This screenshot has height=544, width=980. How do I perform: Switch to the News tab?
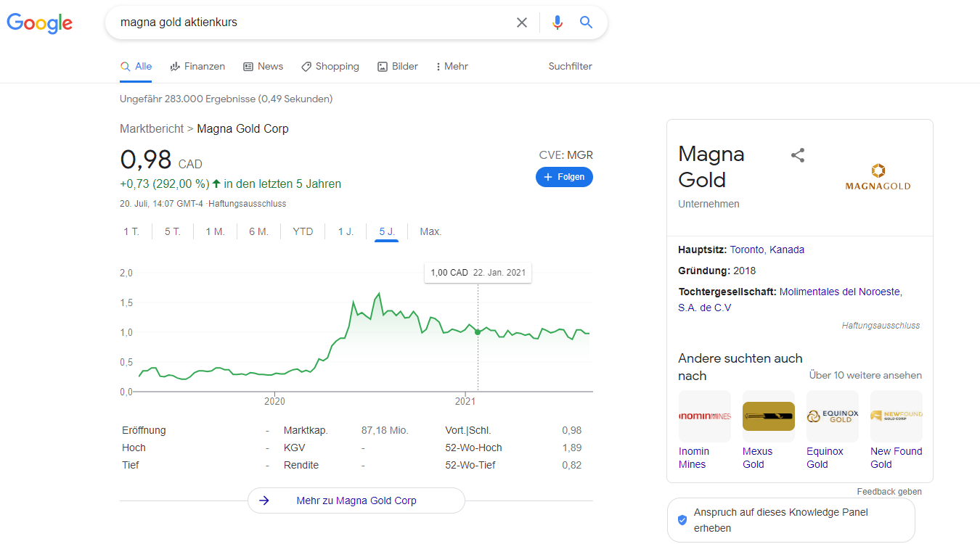tap(263, 67)
